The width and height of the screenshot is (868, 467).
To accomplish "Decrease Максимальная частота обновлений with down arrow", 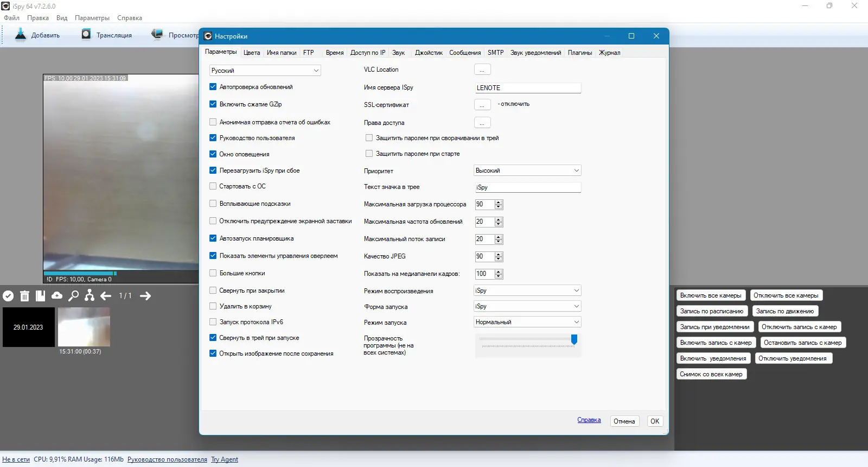I will tap(499, 224).
